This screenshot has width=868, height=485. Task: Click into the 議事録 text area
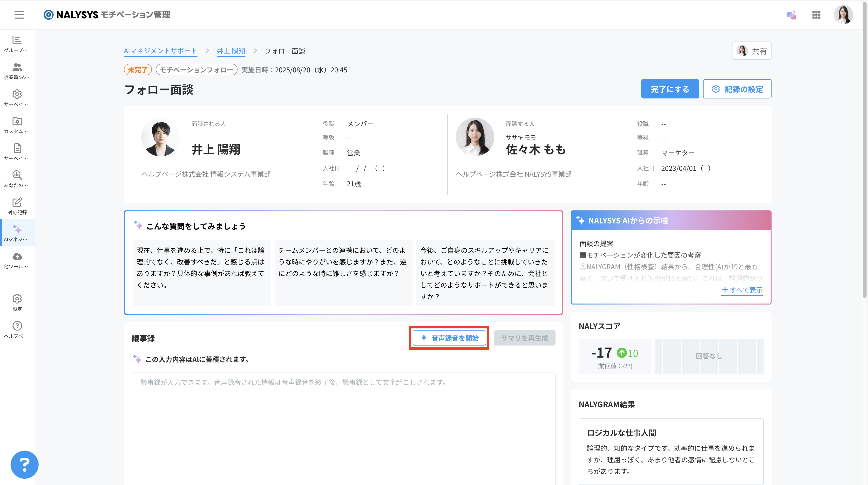coord(343,429)
